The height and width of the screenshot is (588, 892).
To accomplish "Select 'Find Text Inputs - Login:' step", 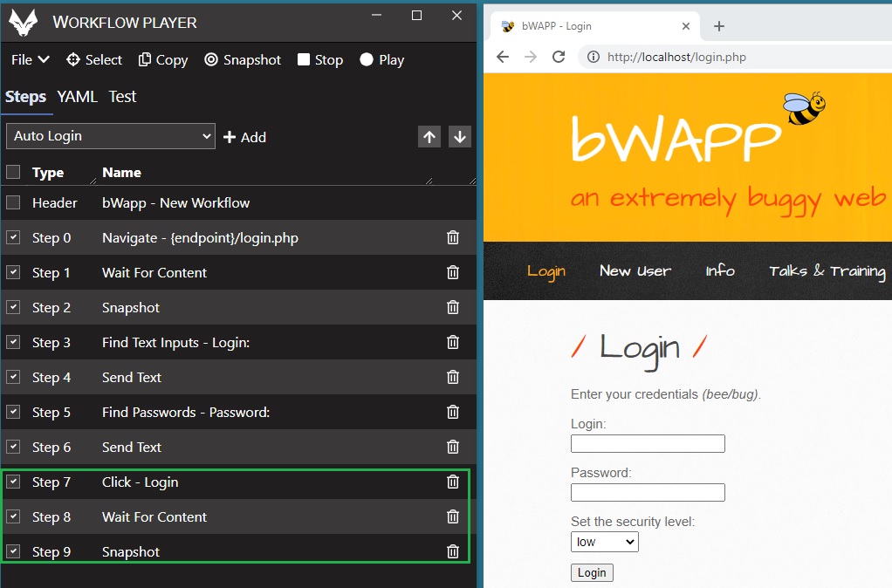I will tap(175, 342).
